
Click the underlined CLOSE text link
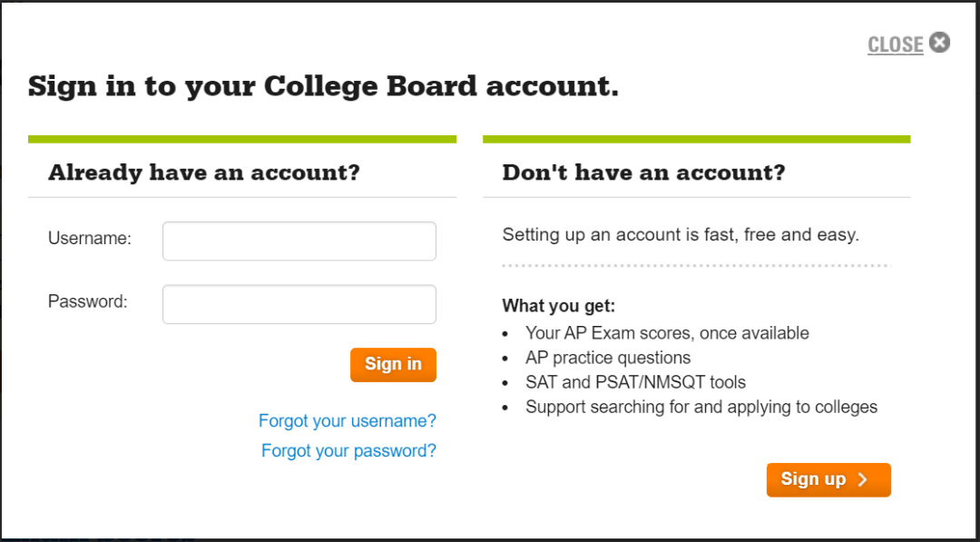click(895, 44)
